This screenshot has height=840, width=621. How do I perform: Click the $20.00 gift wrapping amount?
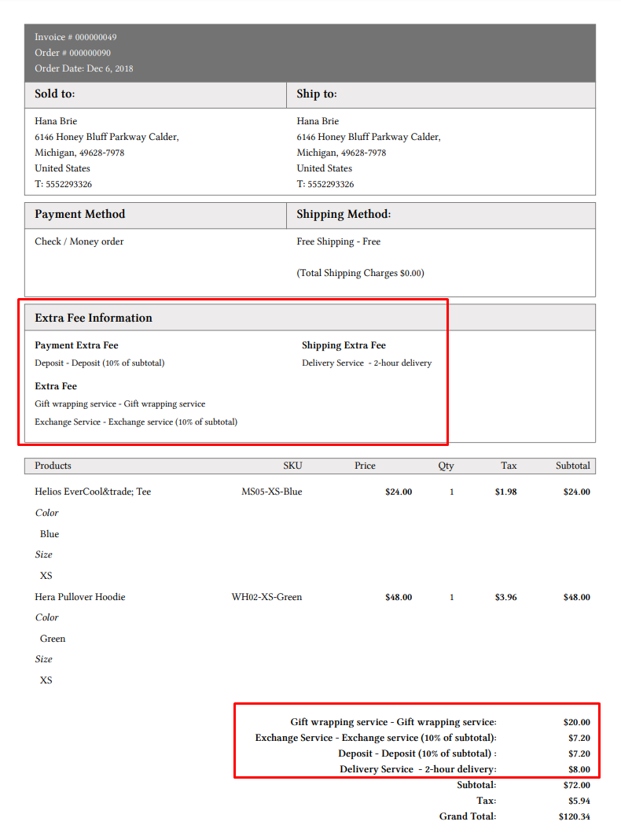tap(576, 722)
